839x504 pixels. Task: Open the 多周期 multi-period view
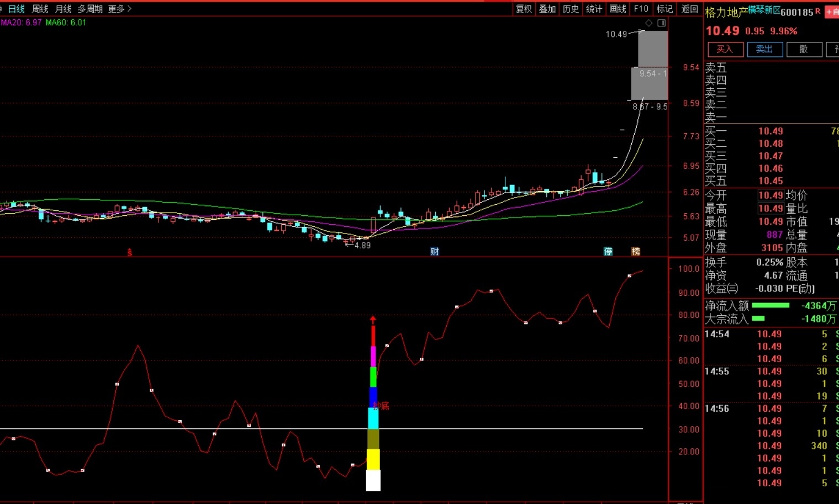tap(90, 9)
